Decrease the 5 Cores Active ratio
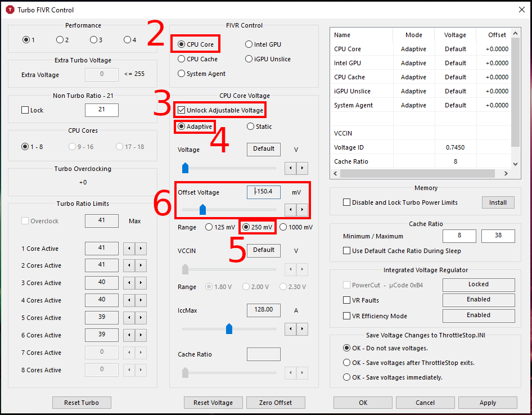Screen dimensions: 532x415 click(129, 318)
